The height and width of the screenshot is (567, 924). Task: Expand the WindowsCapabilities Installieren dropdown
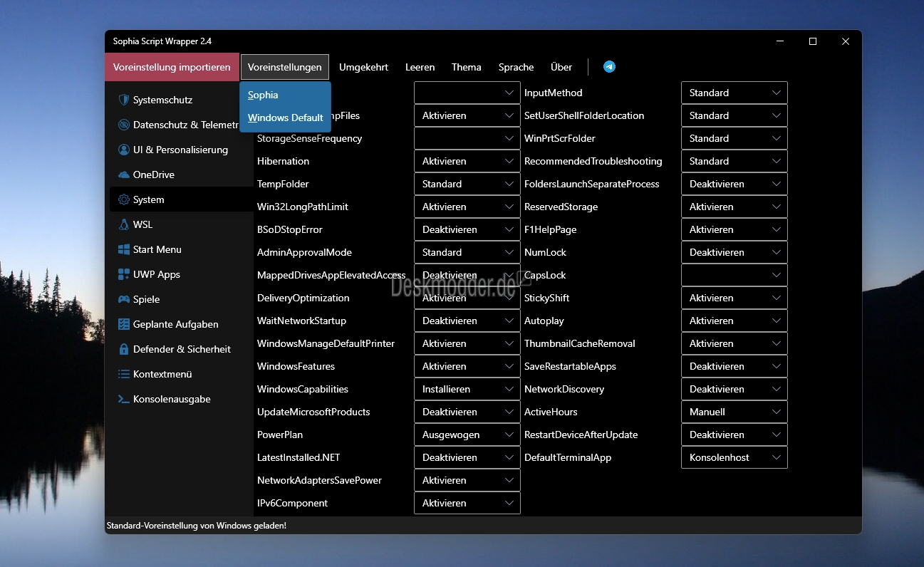click(467, 389)
